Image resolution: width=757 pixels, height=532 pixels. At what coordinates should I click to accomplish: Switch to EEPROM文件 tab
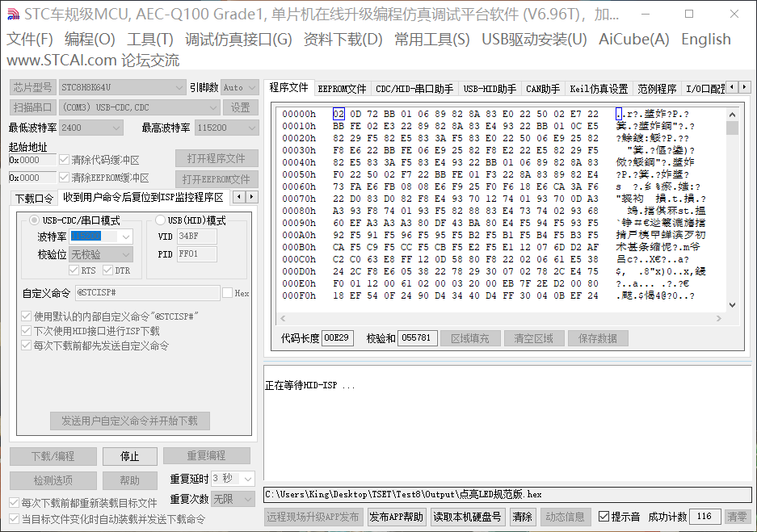(343, 89)
